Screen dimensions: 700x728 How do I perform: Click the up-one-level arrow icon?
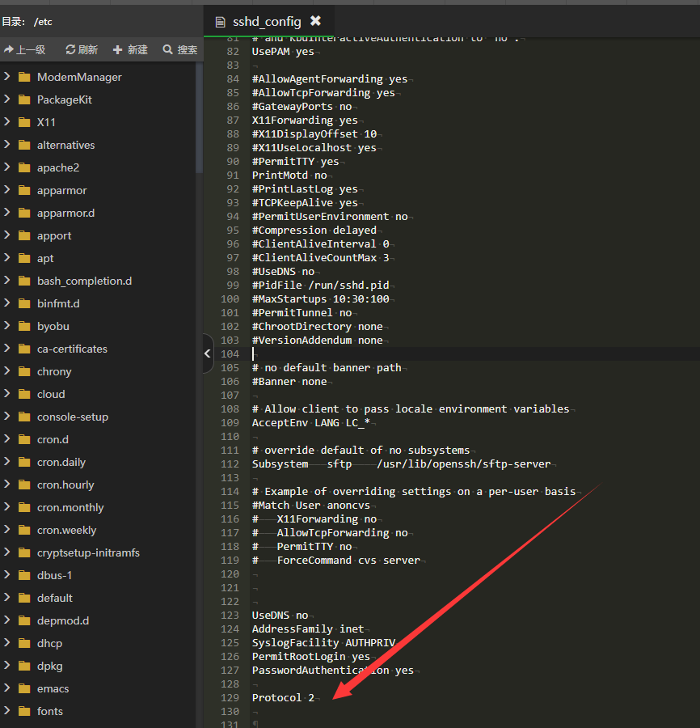pos(9,50)
